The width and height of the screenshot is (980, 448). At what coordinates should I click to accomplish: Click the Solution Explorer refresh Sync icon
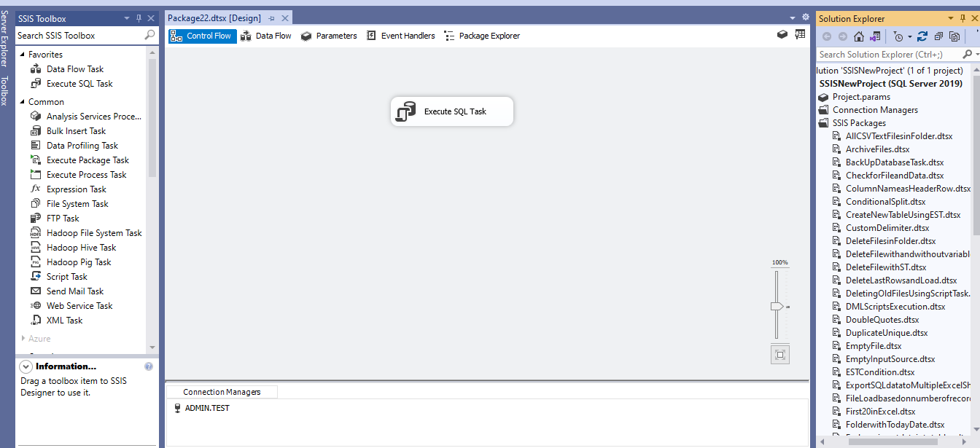(x=922, y=36)
